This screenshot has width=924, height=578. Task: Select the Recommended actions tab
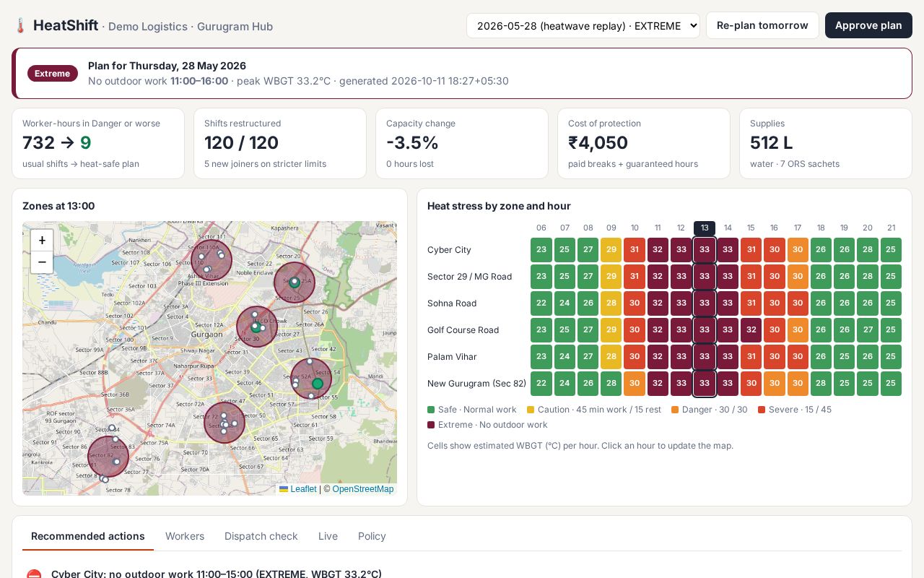88,536
